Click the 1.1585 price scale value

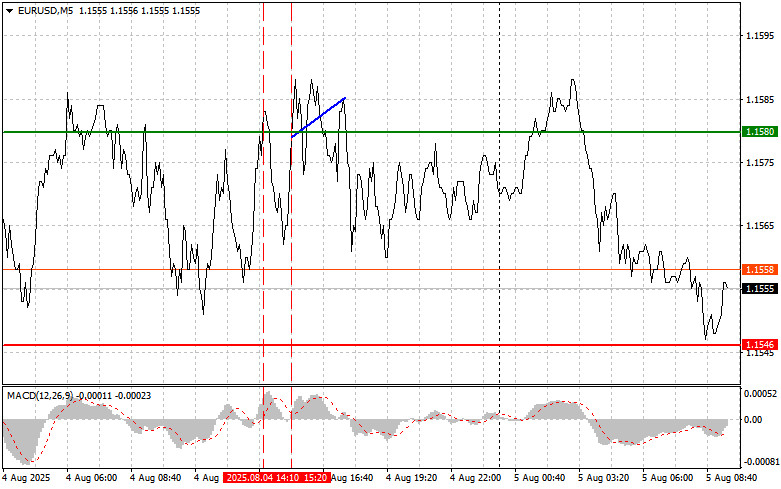coord(760,100)
